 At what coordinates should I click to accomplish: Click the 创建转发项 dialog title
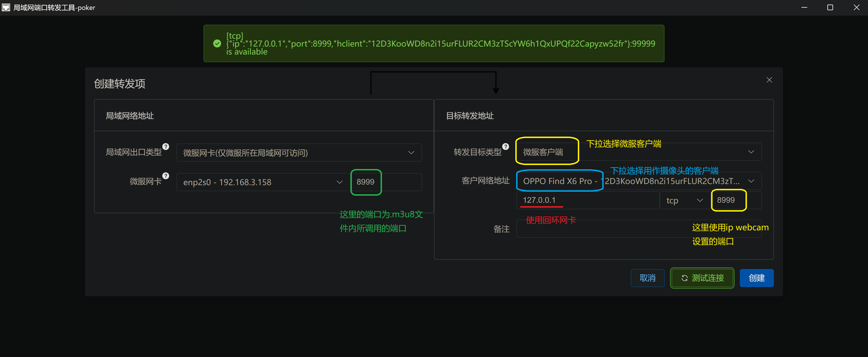coord(120,83)
